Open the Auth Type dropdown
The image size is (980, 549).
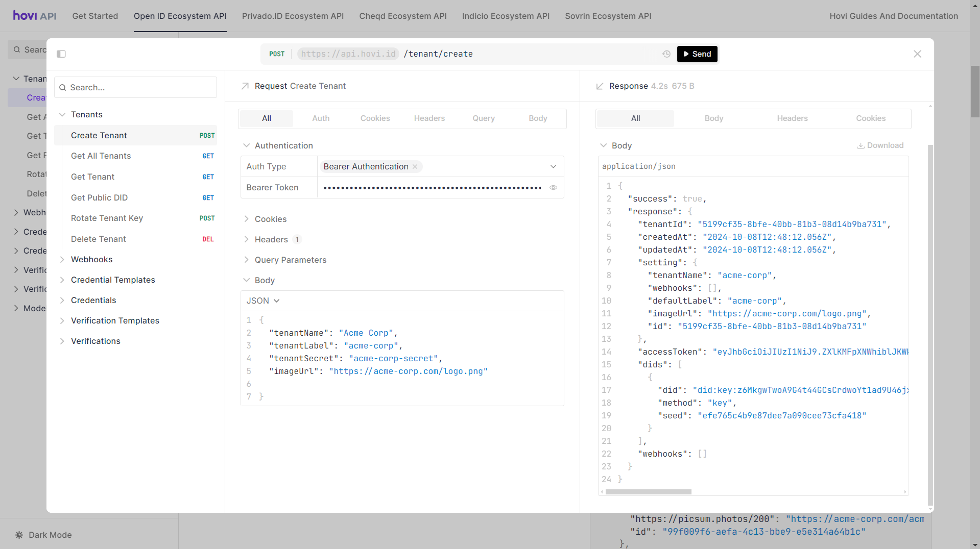pos(553,167)
